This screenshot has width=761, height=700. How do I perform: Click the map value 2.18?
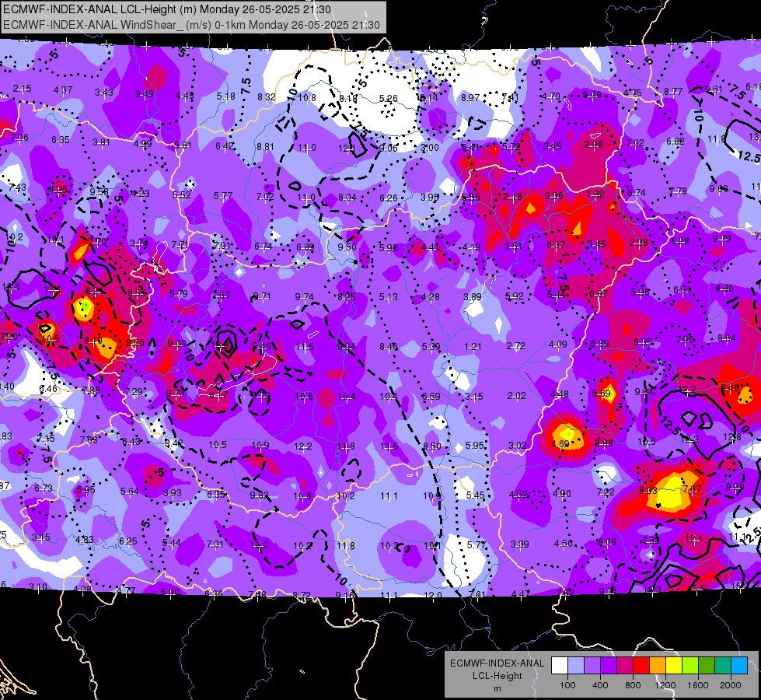point(513,197)
